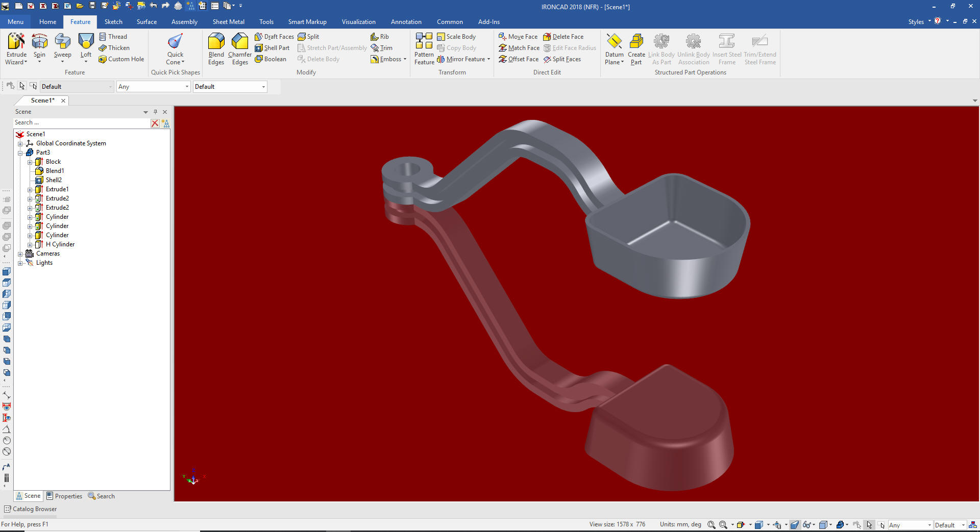Viewport: 980px width, 532px height.
Task: Click the Blend Edges icon
Action: coord(216,42)
